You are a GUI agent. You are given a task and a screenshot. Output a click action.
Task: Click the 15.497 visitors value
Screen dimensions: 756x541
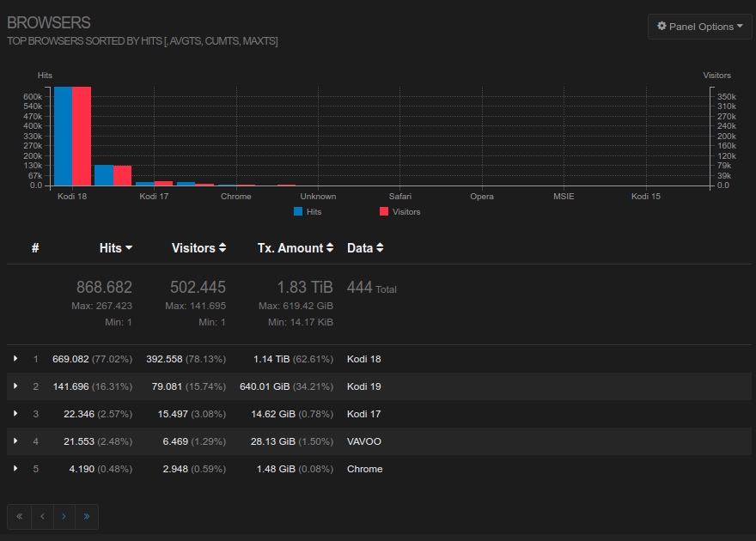173,414
